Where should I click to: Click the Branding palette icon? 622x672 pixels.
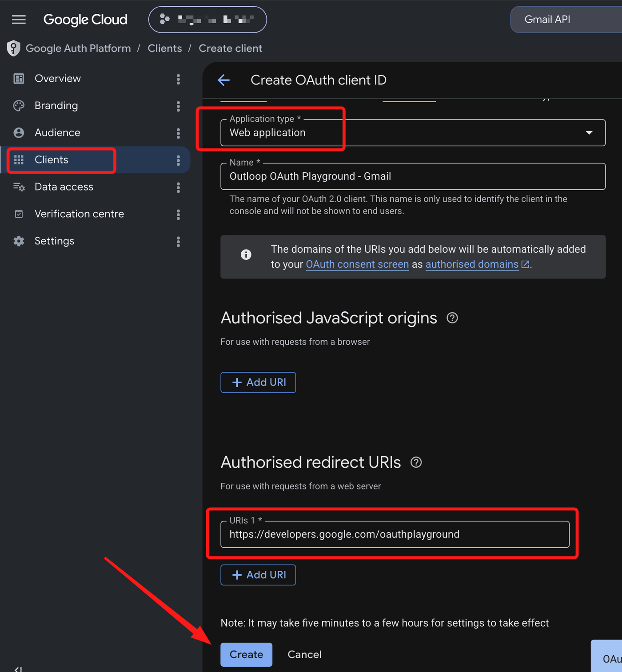pos(19,106)
